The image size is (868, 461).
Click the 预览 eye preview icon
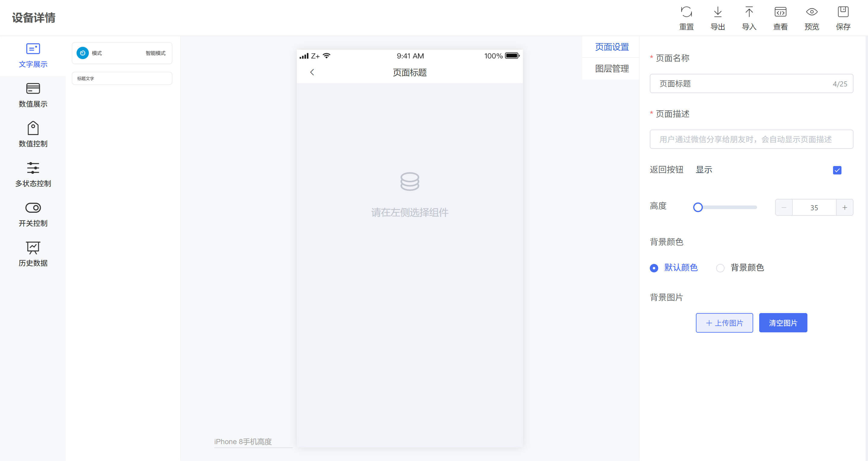(811, 12)
